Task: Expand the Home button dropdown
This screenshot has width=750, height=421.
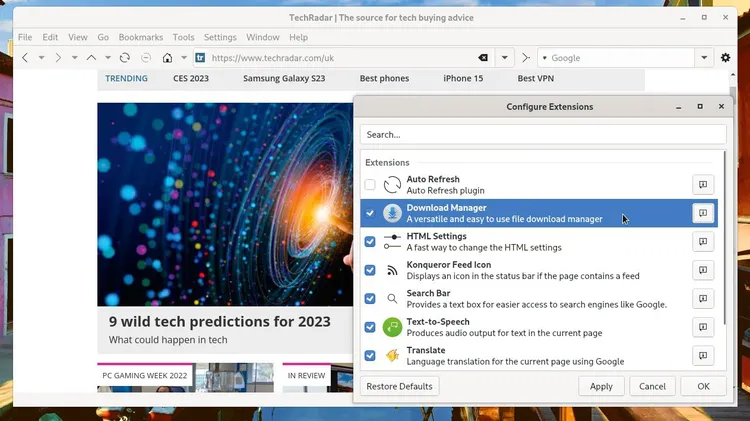Action: point(184,58)
